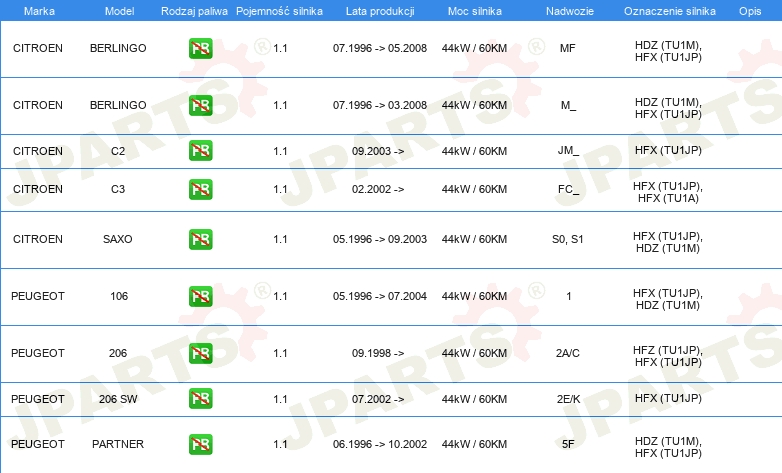Viewport: 782px width, 473px height.
Task: Select the S0, S1 body code cell
Action: pyautogui.click(x=568, y=239)
